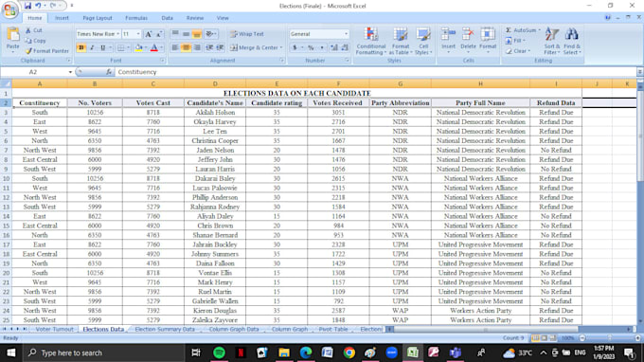
Task: Apply Accounting dollar number format
Action: [x=295, y=47]
